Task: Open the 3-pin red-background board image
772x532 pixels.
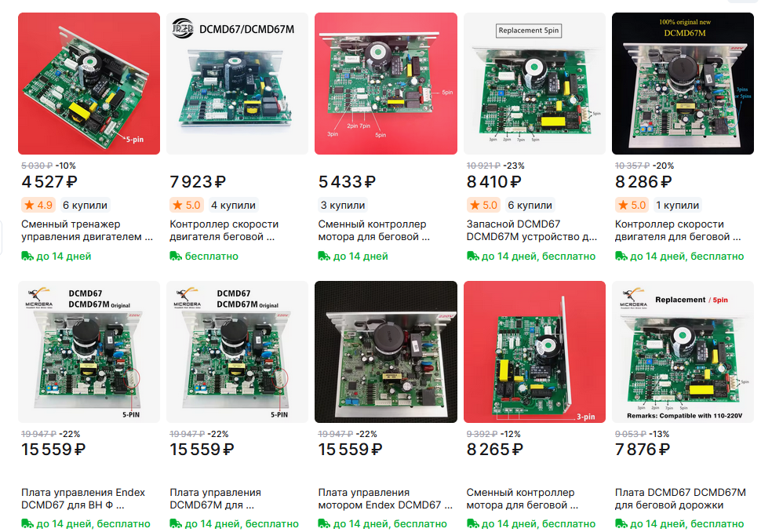Action: point(535,352)
